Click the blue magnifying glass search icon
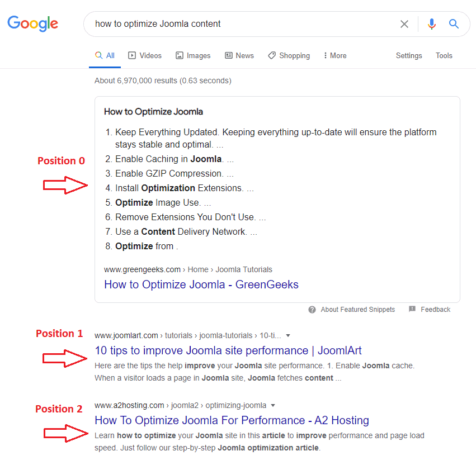Screen dimensions: 476x465 pos(454,23)
